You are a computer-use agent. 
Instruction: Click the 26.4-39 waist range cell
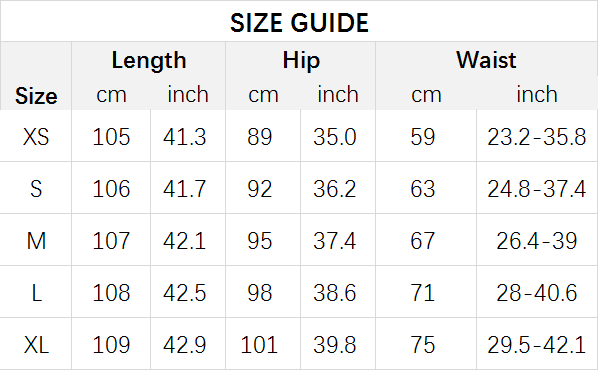pyautogui.click(x=536, y=241)
